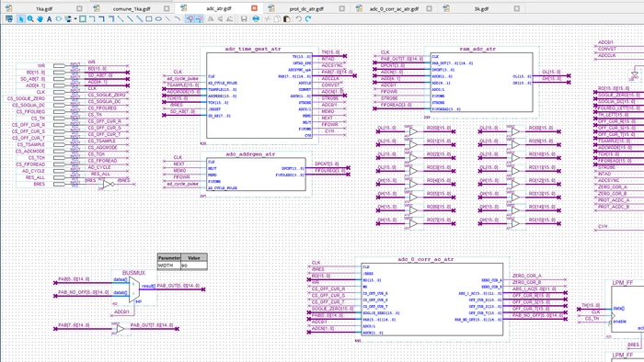Select the CS_SOGLIE_ZERO input pin label

pos(26,98)
